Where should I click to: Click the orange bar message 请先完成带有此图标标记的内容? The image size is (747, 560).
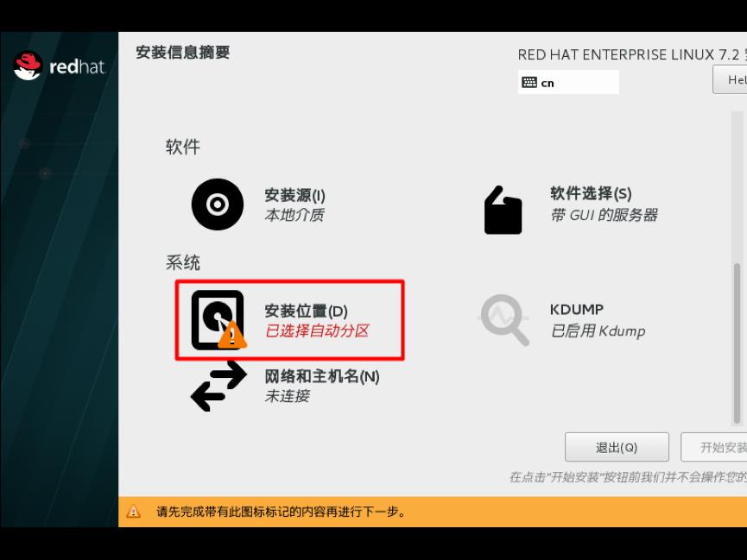click(x=281, y=512)
